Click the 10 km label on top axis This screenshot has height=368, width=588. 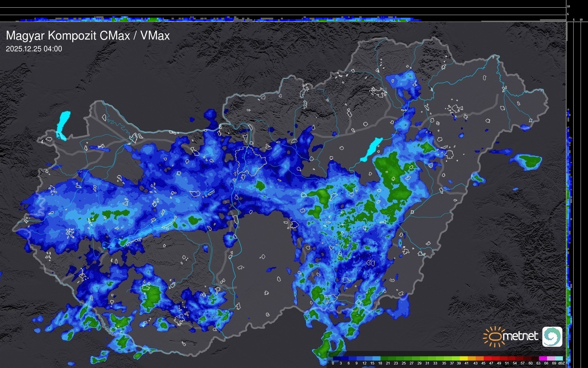[x=568, y=6]
